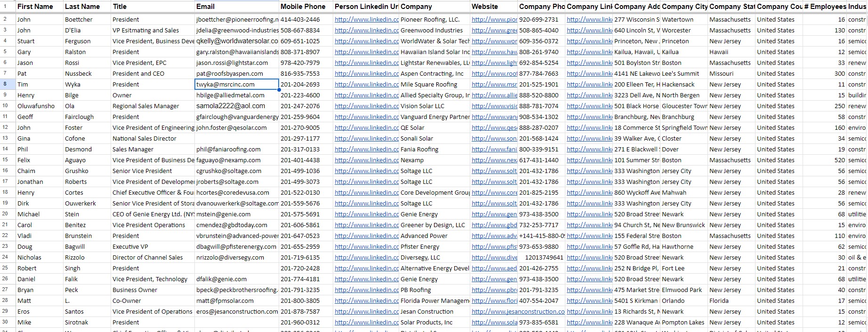
Task: Select email nrizzolo@diversegy.com
Action: coord(237,257)
